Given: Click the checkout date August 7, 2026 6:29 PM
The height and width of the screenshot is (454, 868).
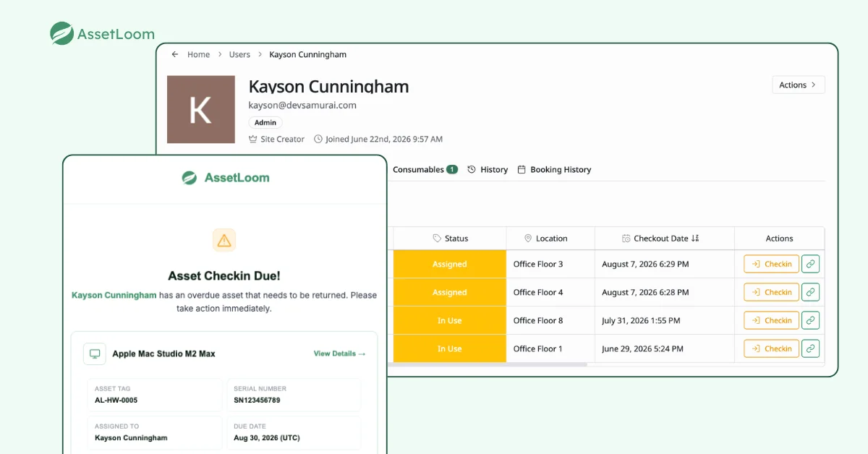Looking at the screenshot, I should coord(645,264).
